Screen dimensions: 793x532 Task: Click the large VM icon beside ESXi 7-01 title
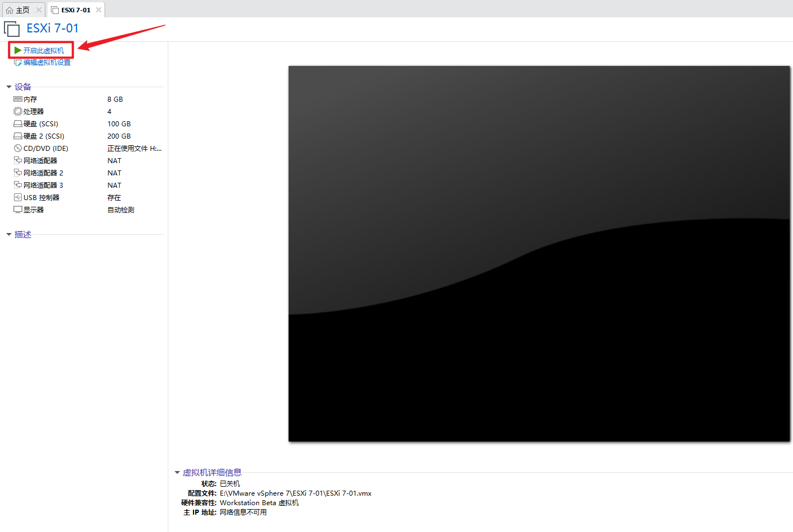pyautogui.click(x=12, y=28)
